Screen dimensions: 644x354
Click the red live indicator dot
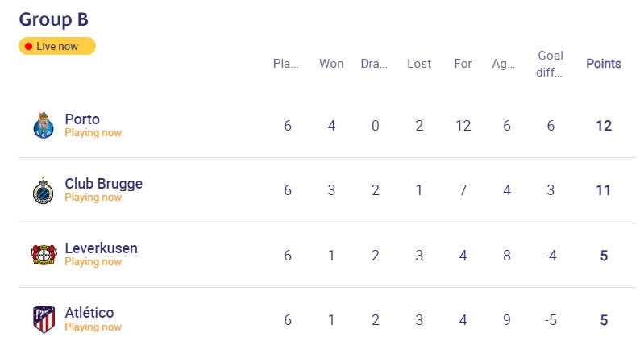28,47
